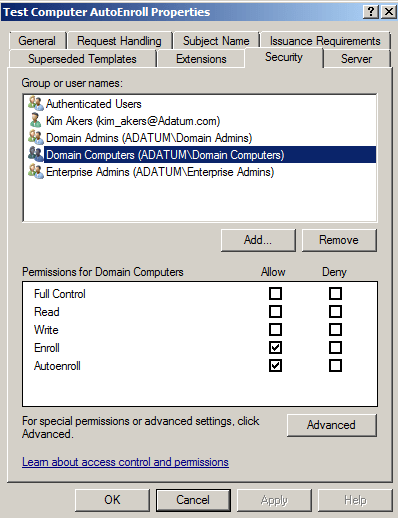The image size is (398, 518).
Task: Click the Domain Computers group icon
Action: (x=36, y=155)
